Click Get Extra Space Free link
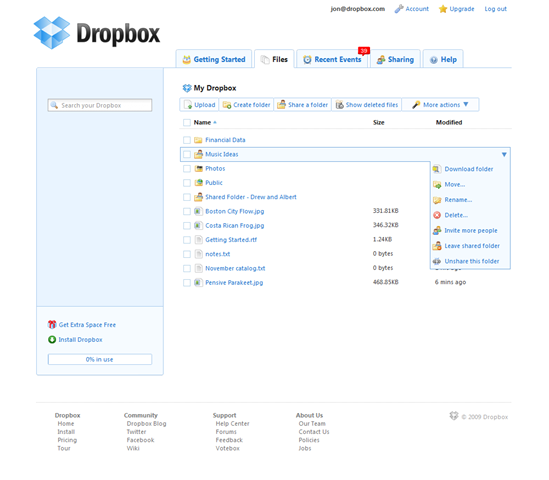This screenshot has height=480, width=549. point(87,325)
